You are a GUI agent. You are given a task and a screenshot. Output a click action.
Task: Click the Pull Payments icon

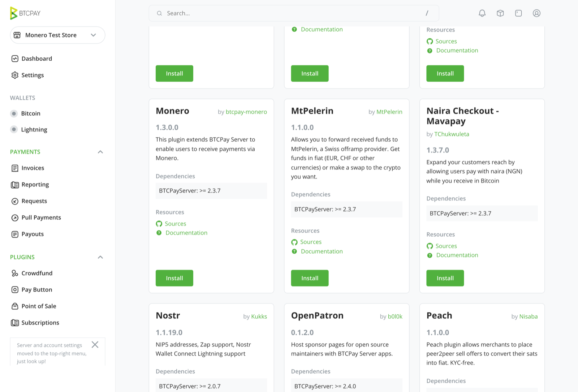click(15, 217)
